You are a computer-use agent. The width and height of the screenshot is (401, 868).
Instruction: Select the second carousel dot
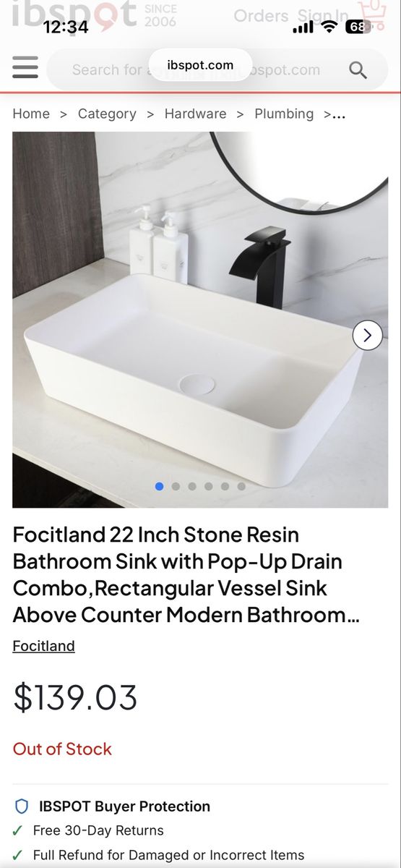(176, 486)
